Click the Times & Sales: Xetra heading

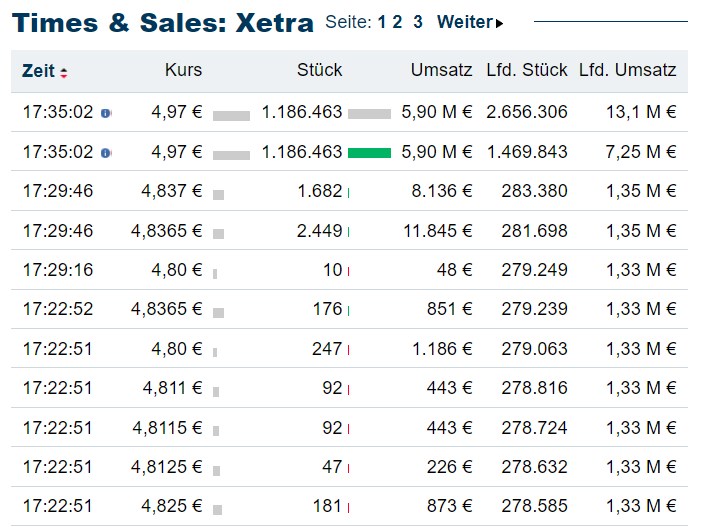(163, 23)
